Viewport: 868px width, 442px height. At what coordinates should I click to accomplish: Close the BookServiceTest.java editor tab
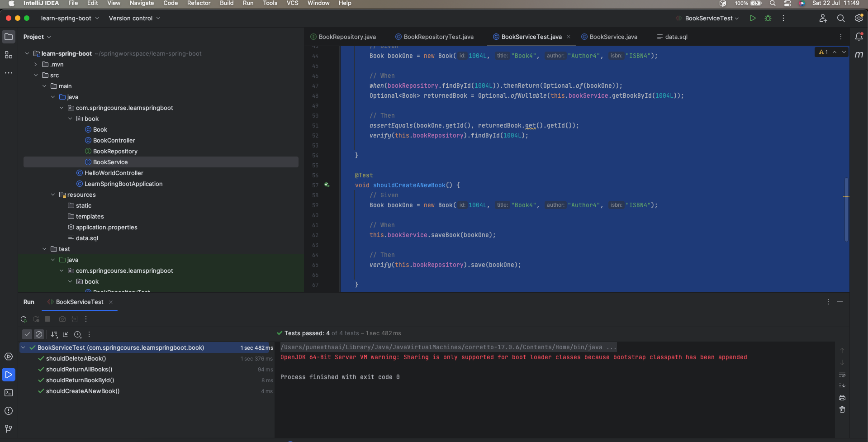569,37
